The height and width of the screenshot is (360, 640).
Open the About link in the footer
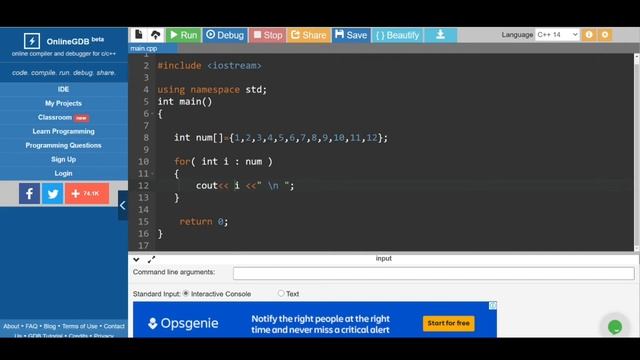click(x=11, y=326)
